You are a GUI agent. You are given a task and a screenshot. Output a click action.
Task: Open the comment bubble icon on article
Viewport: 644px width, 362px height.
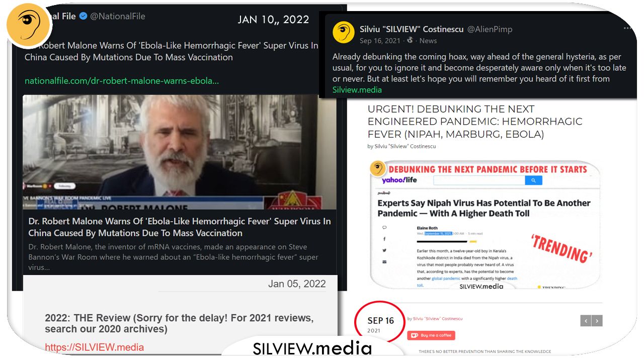(384, 227)
